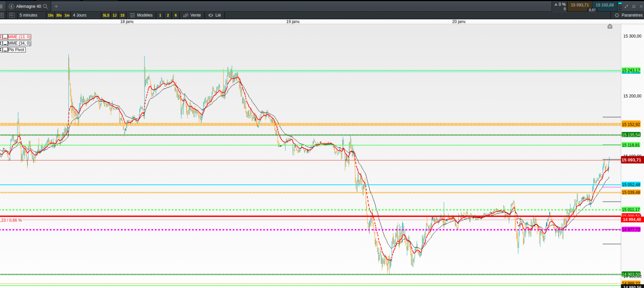The height and width of the screenshot is (288, 644).
Task: Click the 15 102,68 buy price box
Action: click(x=605, y=5)
